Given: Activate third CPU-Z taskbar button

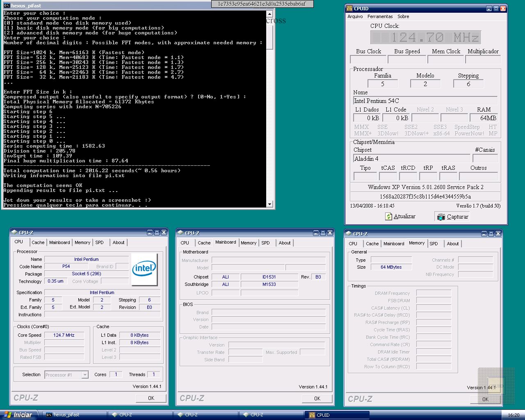Looking at the screenshot, I should pyautogui.click(x=271, y=415).
